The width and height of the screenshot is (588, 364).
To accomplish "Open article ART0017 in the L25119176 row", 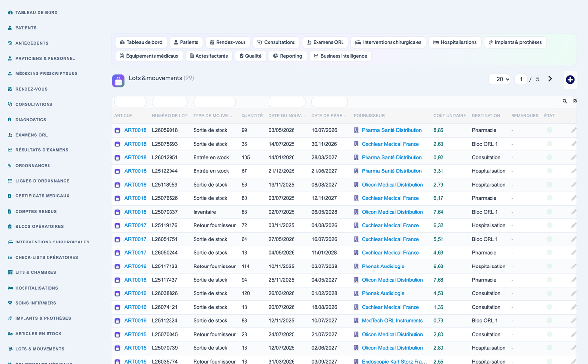I will (135, 226).
